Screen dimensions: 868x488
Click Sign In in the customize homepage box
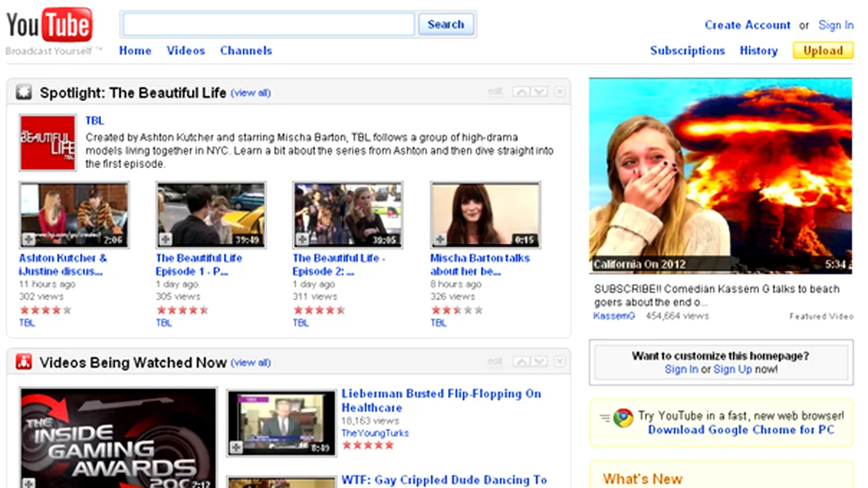pyautogui.click(x=682, y=369)
